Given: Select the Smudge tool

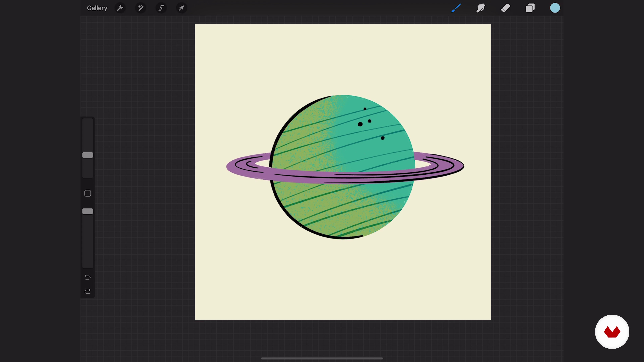Looking at the screenshot, I should (481, 8).
